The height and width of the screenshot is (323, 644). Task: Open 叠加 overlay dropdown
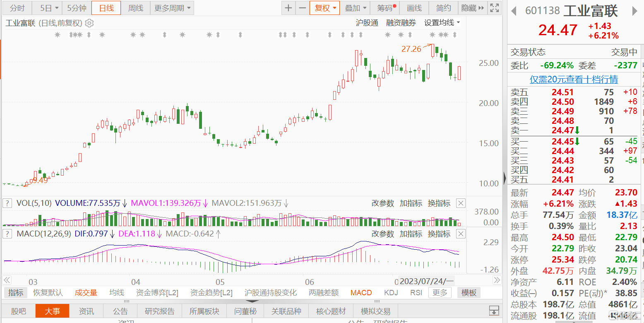(x=356, y=8)
